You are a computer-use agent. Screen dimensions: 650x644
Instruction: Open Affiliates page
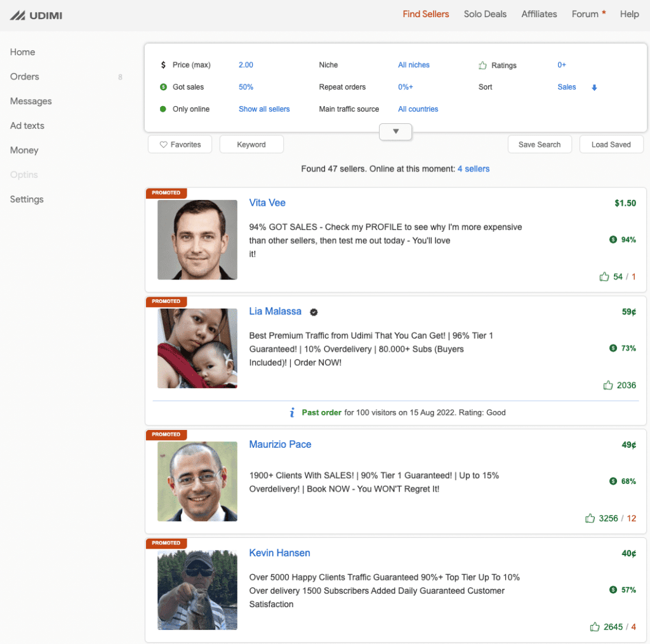click(x=539, y=14)
